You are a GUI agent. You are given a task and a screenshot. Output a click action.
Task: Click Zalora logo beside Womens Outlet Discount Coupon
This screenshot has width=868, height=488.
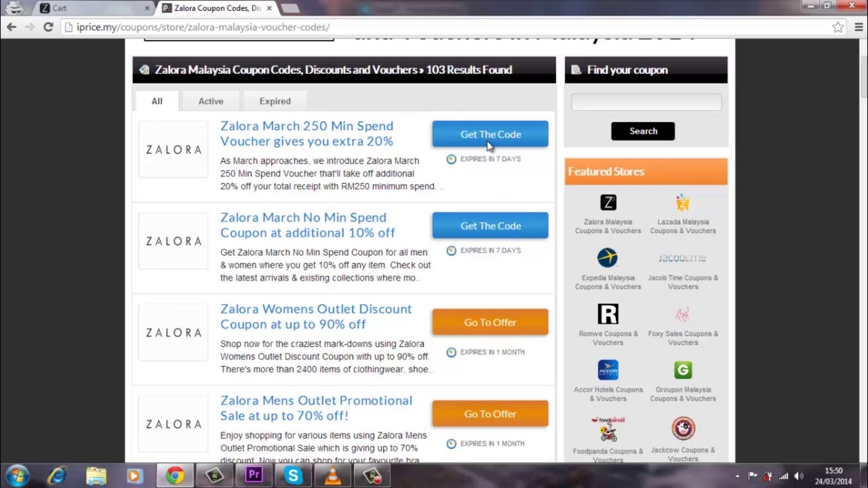[x=174, y=333]
